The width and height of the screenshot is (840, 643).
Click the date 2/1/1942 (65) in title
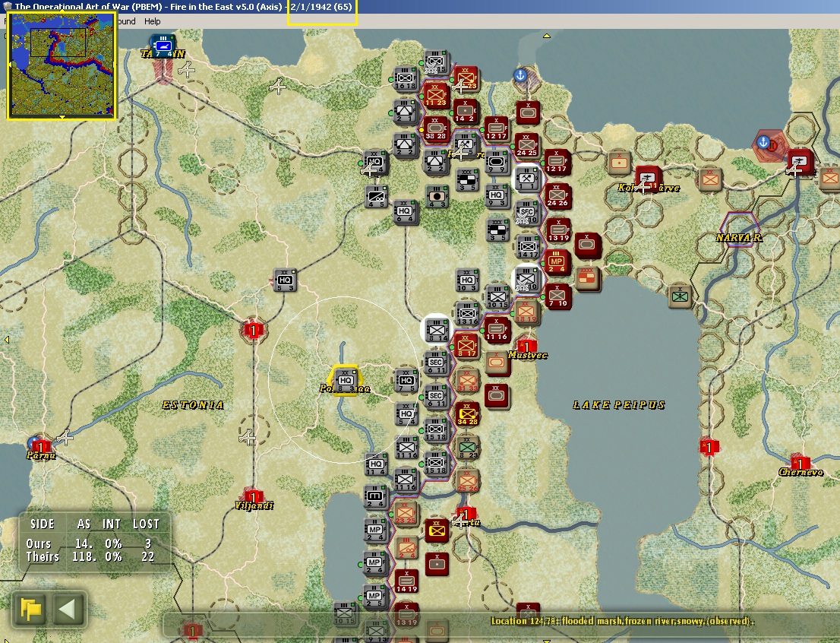(x=321, y=7)
